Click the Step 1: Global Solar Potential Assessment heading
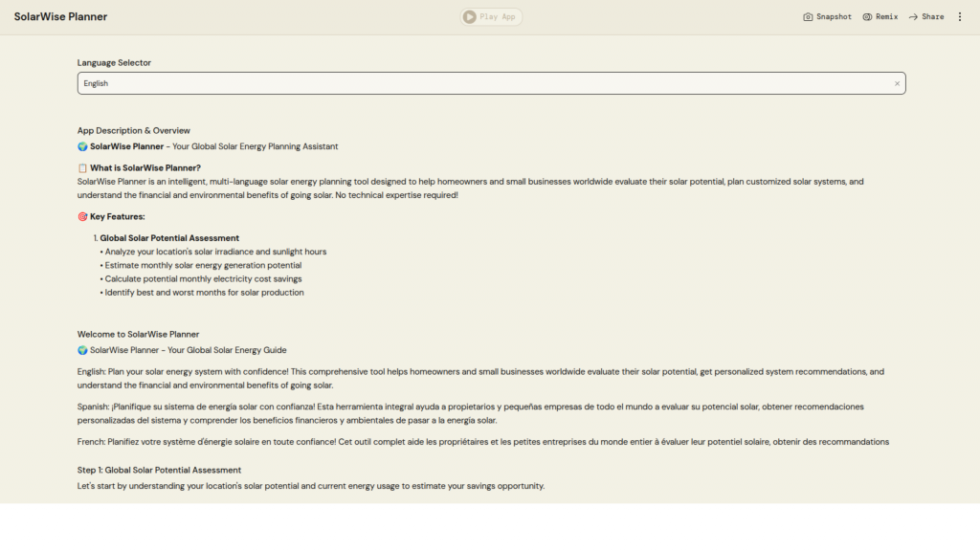 point(159,471)
